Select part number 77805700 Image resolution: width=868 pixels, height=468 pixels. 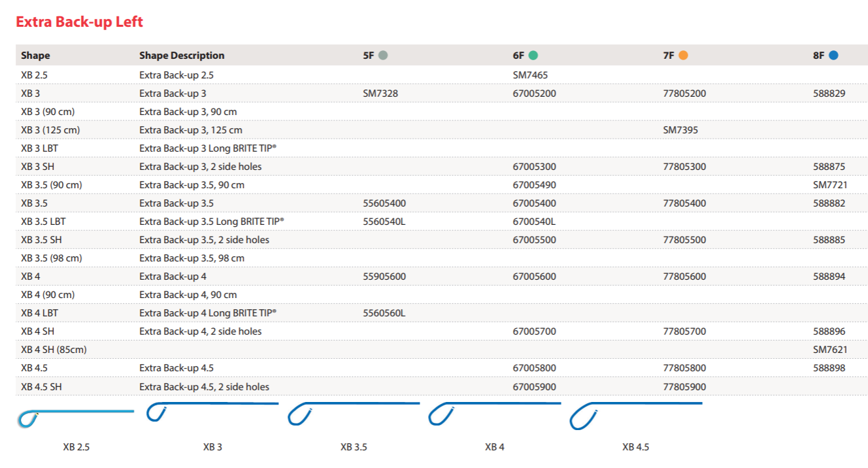(x=684, y=331)
